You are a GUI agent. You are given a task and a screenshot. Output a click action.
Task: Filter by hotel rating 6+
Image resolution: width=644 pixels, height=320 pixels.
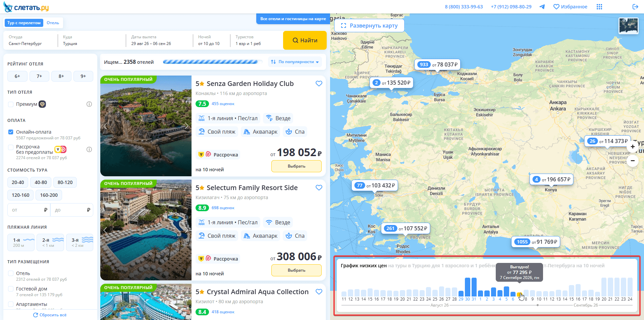[17, 76]
